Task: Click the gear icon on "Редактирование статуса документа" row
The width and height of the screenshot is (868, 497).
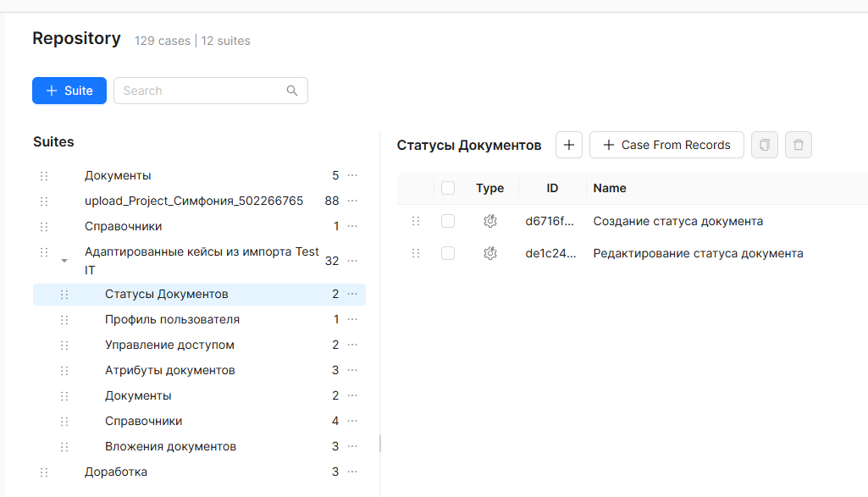Action: click(x=490, y=253)
